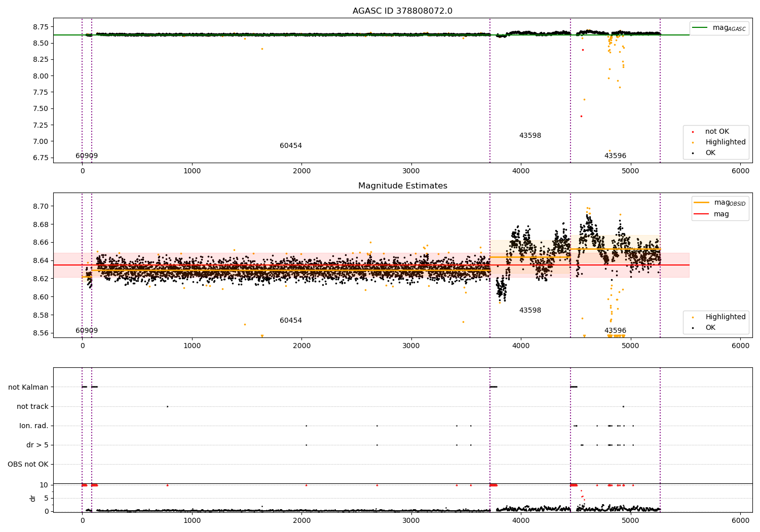Click the red dot marker beside not OK
Screen dimensions: 760x532
coord(693,132)
